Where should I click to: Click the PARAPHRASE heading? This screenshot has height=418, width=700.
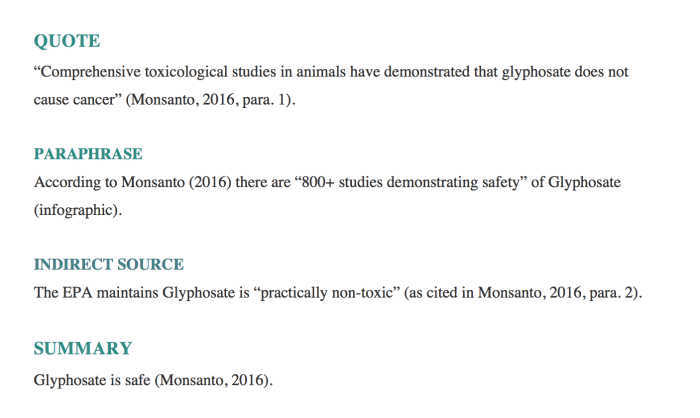click(x=88, y=154)
